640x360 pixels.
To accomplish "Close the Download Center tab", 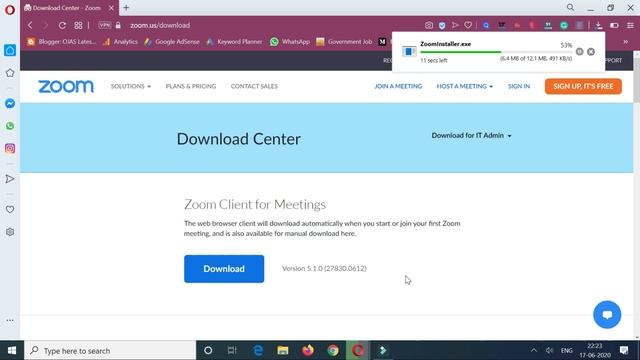I will click(111, 8).
